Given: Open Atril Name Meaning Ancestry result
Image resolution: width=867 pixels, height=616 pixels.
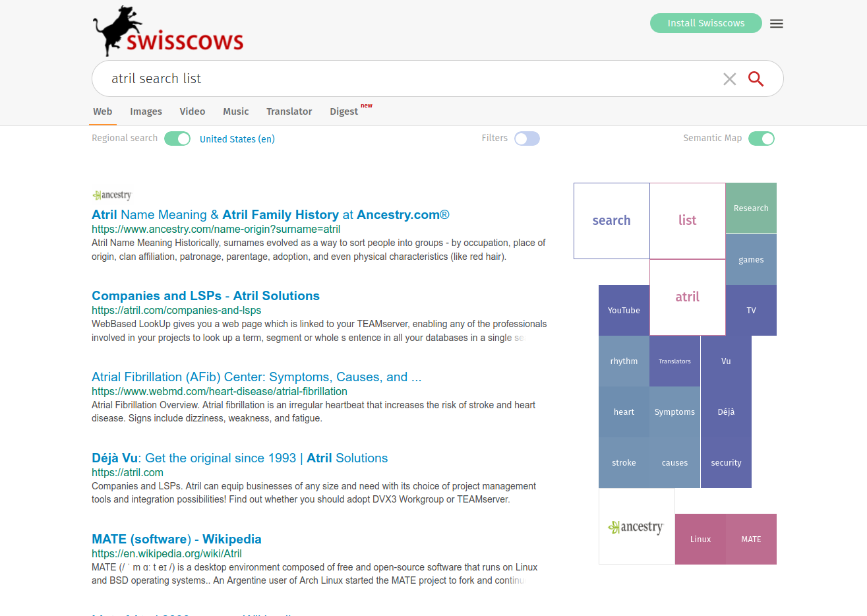Looking at the screenshot, I should pos(270,215).
